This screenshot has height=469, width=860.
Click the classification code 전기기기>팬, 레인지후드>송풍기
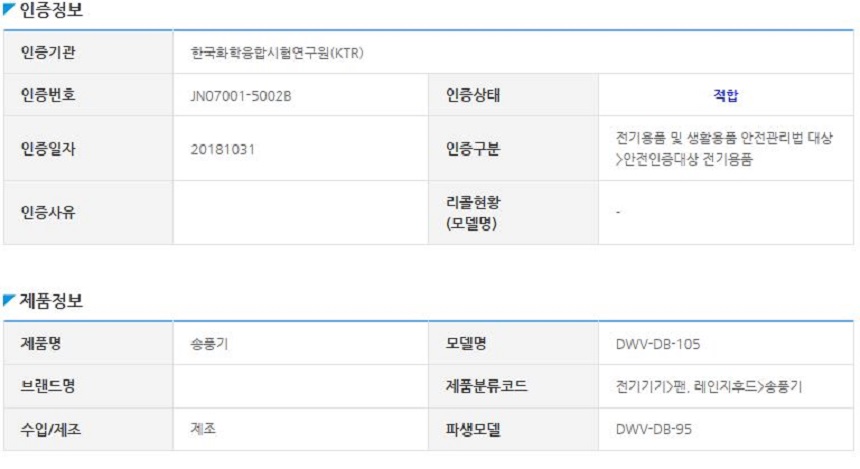pyautogui.click(x=709, y=387)
